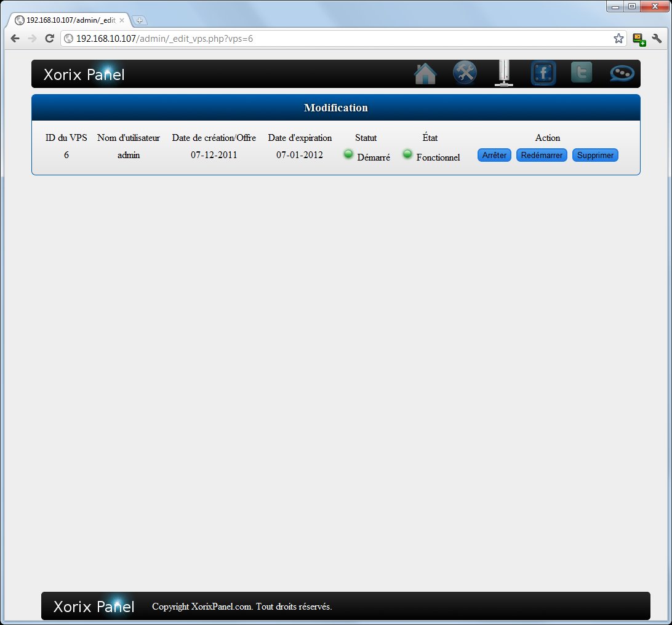Click the wrench and screwdriver tools icon
The image size is (672, 625).
point(465,73)
